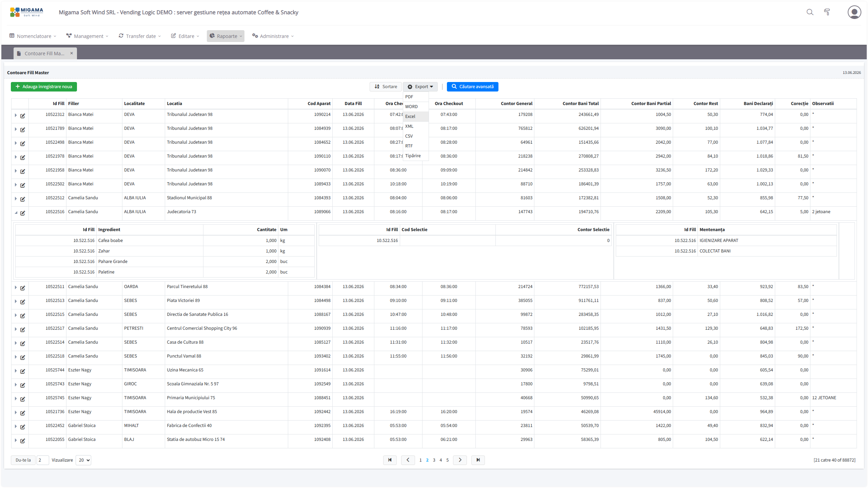Edit record 10521789 with the pencil icon
The image size is (868, 488).
[23, 130]
